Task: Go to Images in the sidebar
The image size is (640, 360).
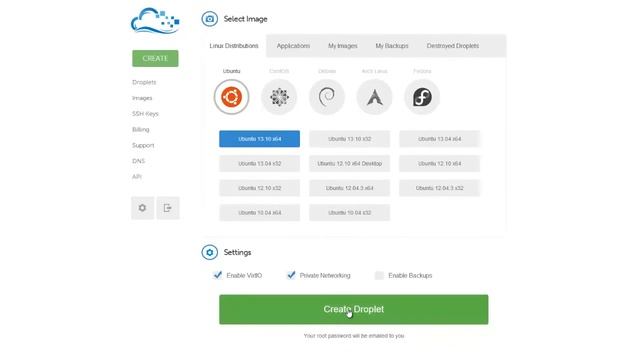Action: pos(142,98)
